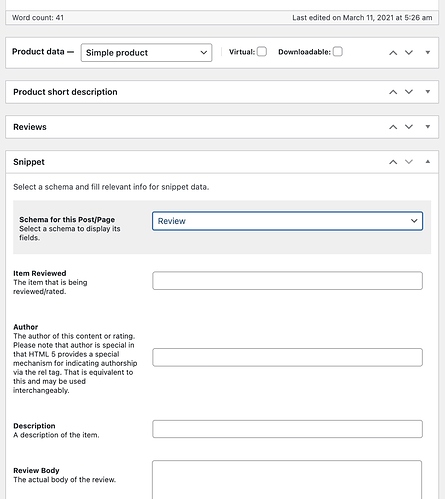The width and height of the screenshot is (445, 499).
Task: Click into the Description field
Action: coord(287,429)
